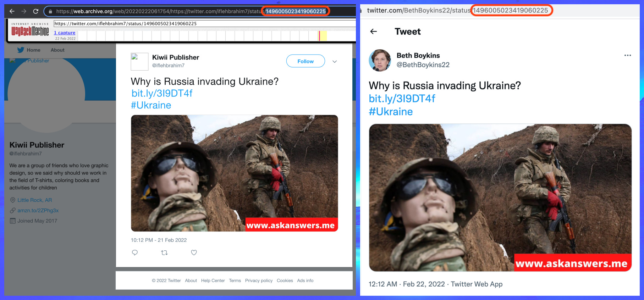Open the 1 capture link
Viewport: 644px width, 300px height.
pos(65,33)
